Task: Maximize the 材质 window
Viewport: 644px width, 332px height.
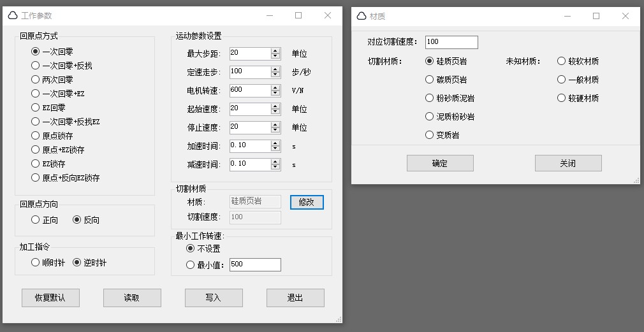Action: coord(596,16)
